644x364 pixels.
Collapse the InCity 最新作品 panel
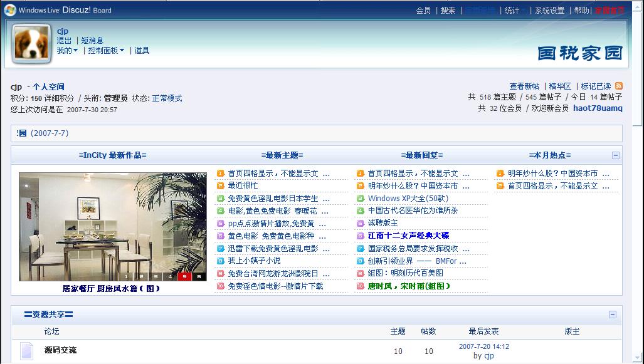pyautogui.click(x=615, y=155)
